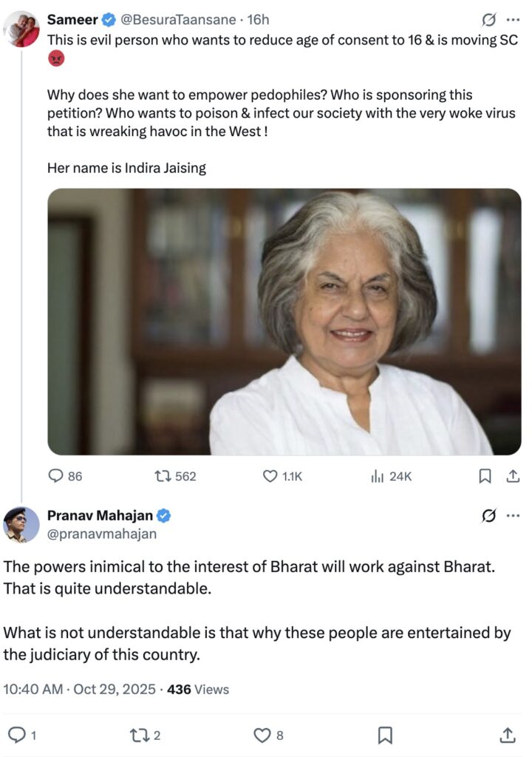Screen dimensions: 532x757
Task: Open more options on Sameer's tweet
Action: coord(513,19)
